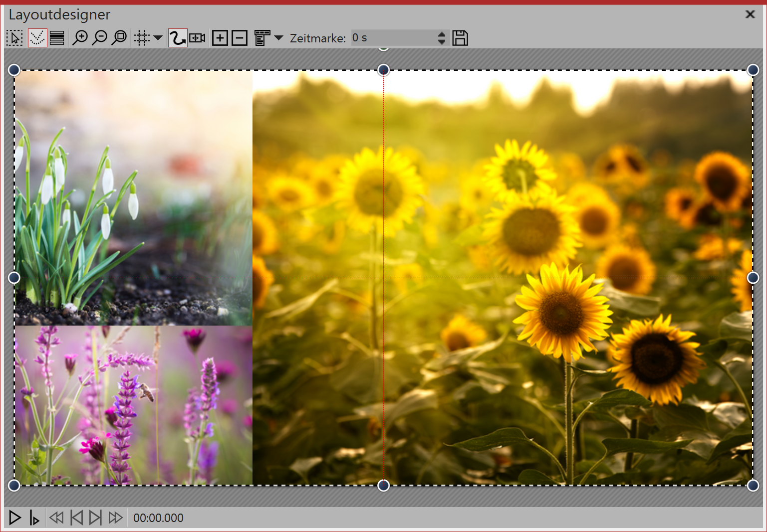
Task: Click the stacked horizontal bars icon
Action: (x=57, y=38)
